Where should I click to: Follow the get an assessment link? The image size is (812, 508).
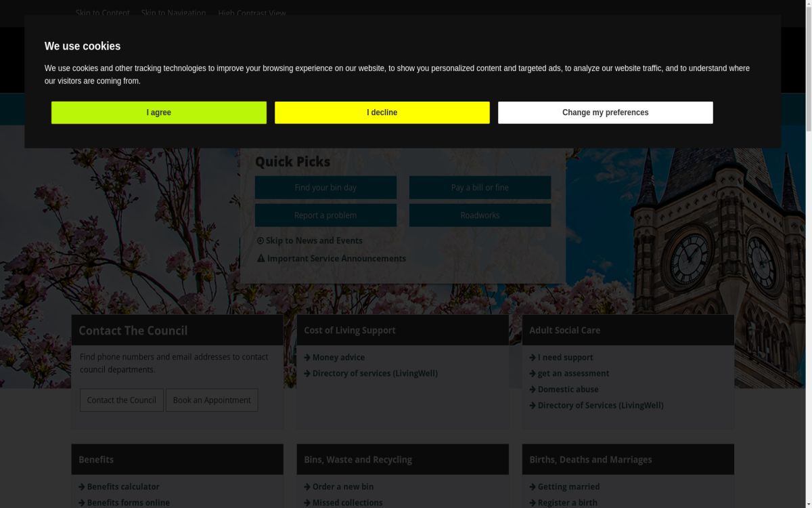click(573, 373)
